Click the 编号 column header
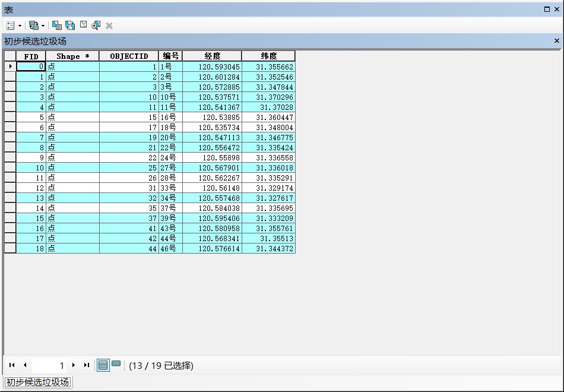 coord(170,56)
